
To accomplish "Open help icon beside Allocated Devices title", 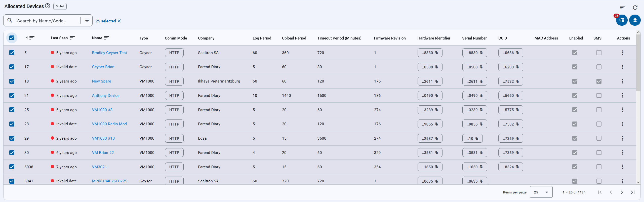I will tap(48, 6).
